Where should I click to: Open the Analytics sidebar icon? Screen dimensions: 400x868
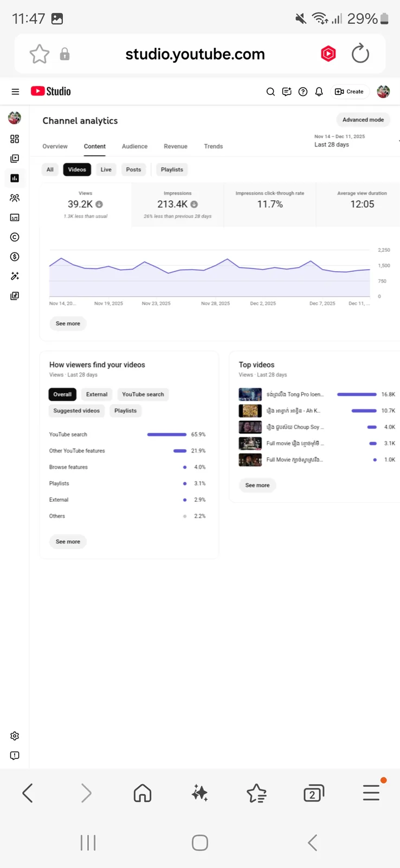coord(15,178)
